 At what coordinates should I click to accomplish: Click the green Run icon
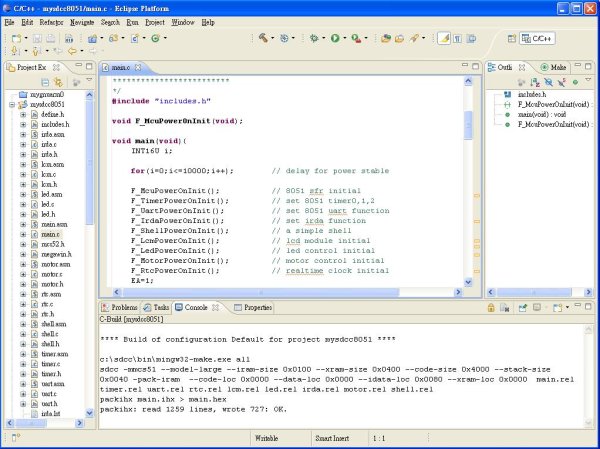click(x=335, y=38)
